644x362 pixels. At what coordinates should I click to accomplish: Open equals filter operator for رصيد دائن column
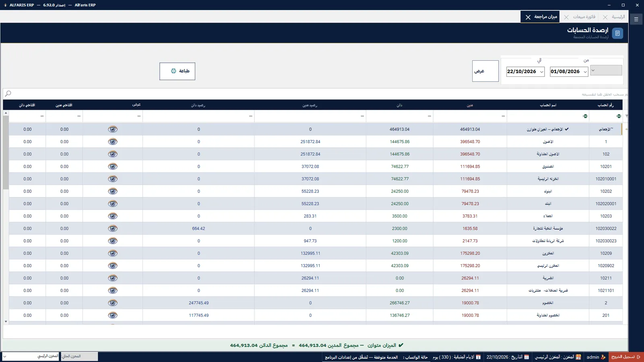point(251,116)
